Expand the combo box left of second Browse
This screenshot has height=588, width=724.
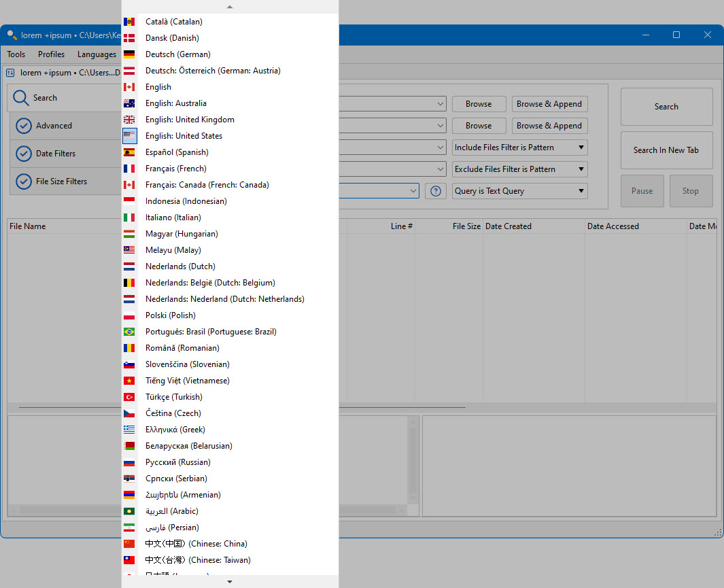pyautogui.click(x=440, y=126)
